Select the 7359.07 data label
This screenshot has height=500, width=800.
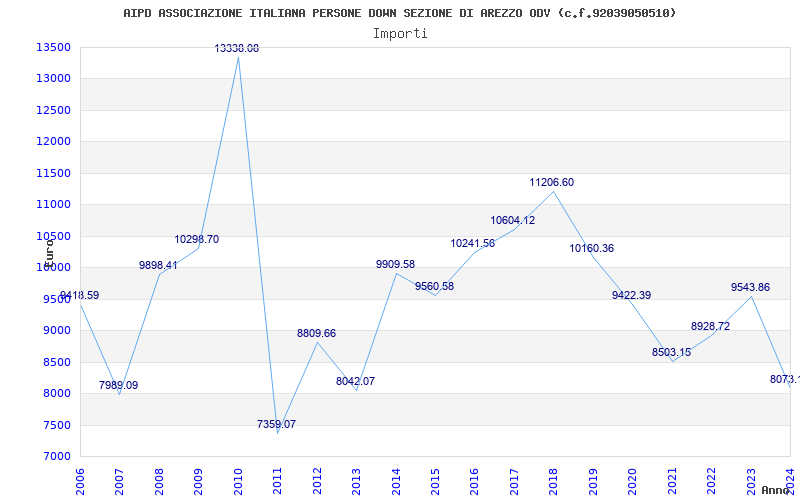click(x=276, y=424)
